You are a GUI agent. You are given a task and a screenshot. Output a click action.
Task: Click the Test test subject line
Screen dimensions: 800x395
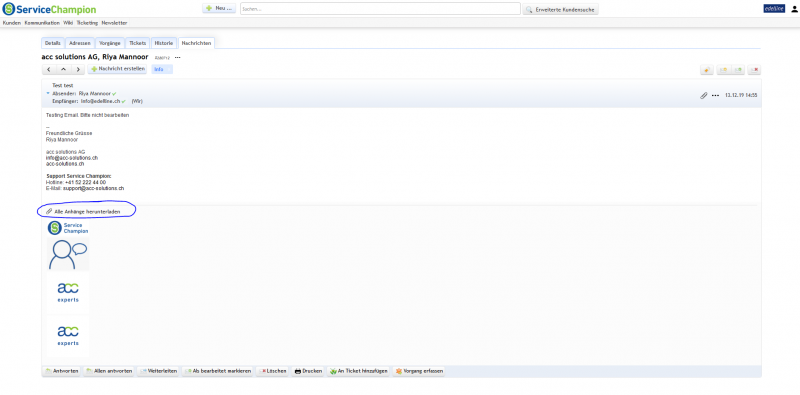point(63,86)
